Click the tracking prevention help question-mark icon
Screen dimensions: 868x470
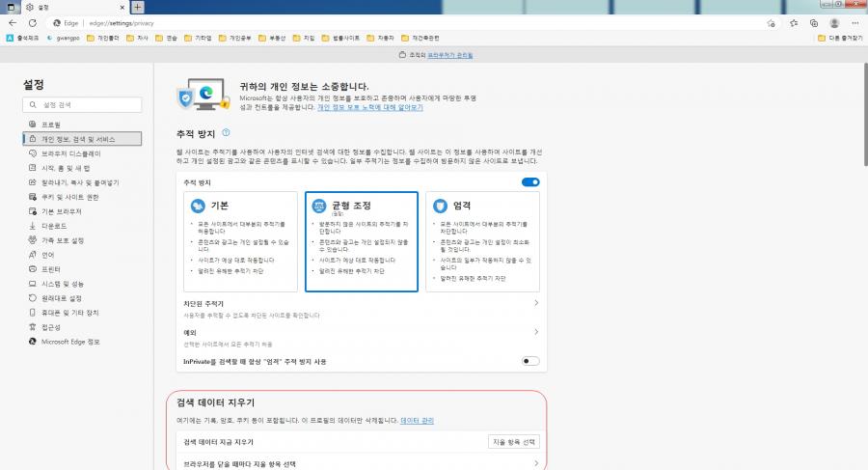coord(226,132)
